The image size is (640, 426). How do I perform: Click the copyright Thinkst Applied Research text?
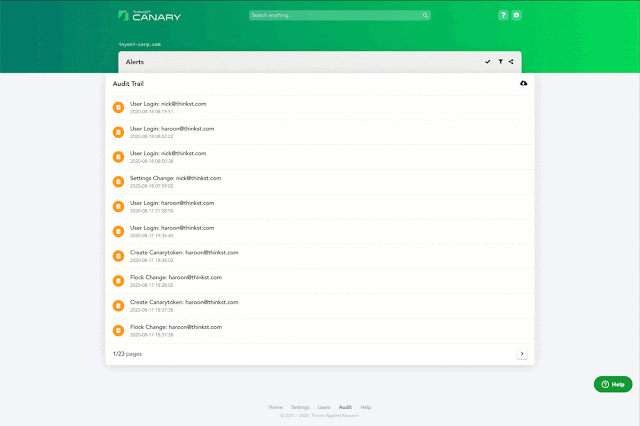(320, 416)
